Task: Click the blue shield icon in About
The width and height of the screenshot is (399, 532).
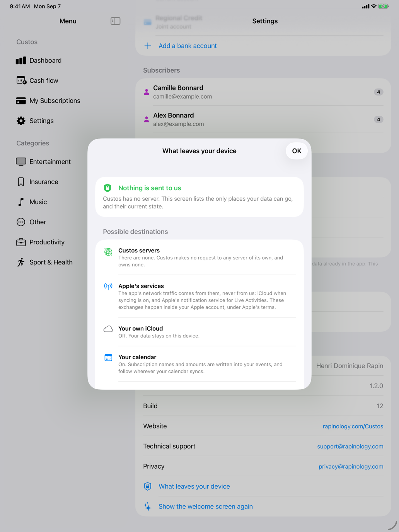Action: (148, 486)
